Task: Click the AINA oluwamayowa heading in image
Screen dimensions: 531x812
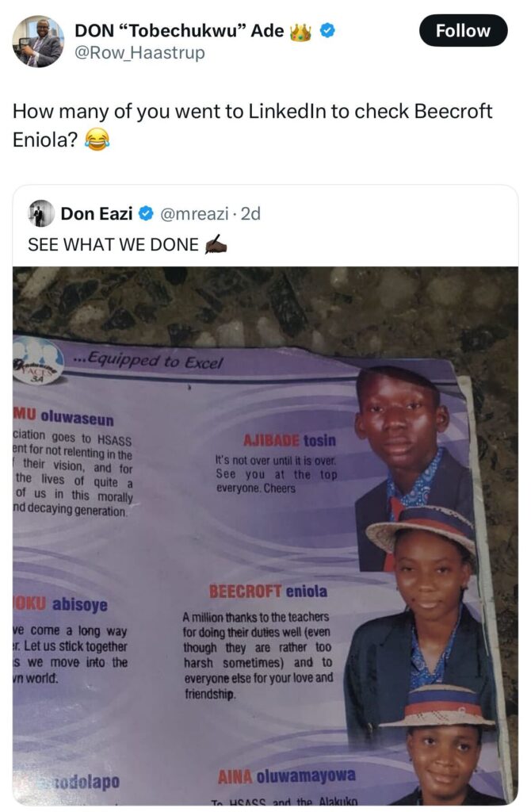Action: (287, 776)
